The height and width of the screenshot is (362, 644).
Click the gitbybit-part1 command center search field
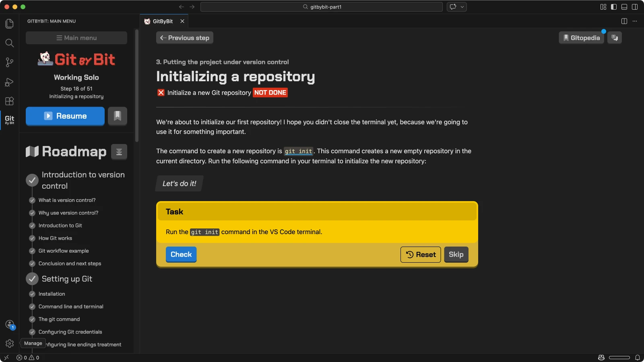[322, 7]
